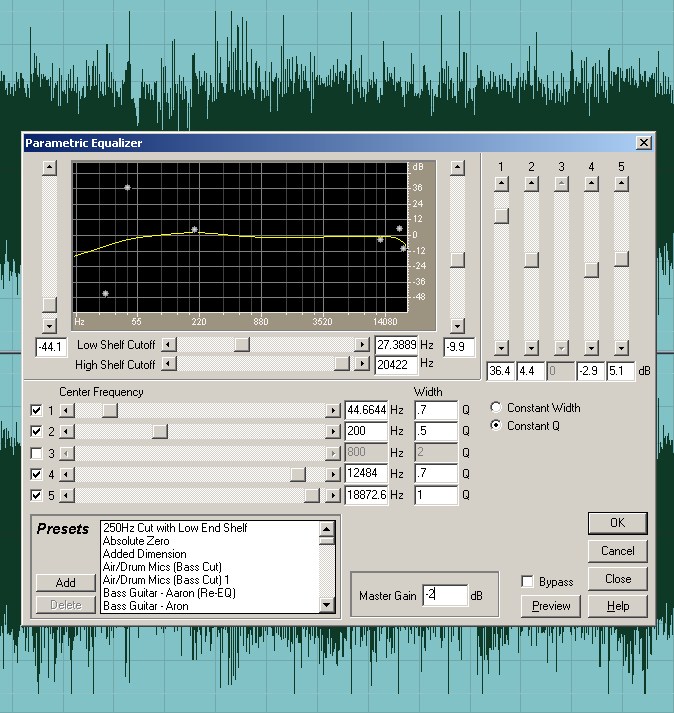This screenshot has height=713, width=674.
Task: Enable band 3 checkbox
Action: click(x=37, y=452)
